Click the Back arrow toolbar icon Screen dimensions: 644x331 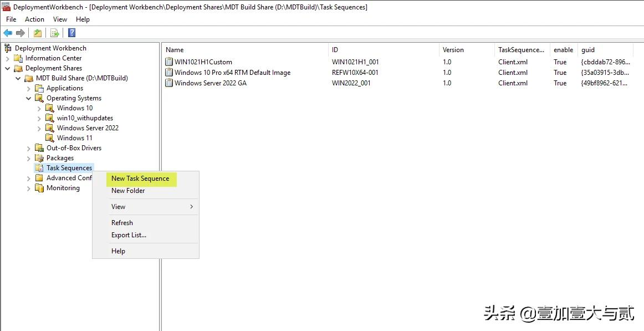tap(8, 33)
